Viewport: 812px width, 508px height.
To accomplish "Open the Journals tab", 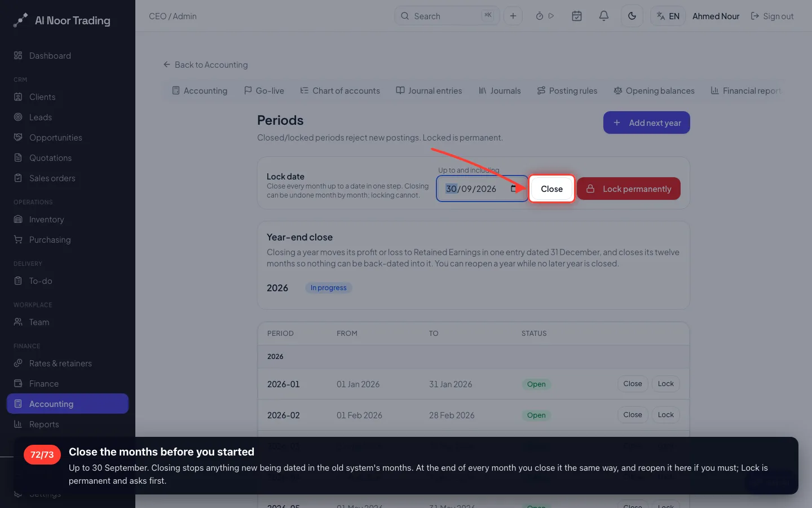I will tap(500, 91).
